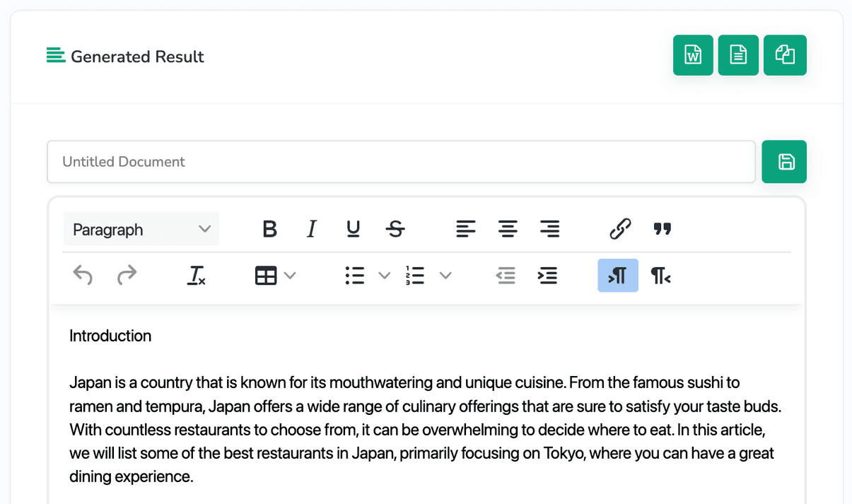Export the result as text file
The height and width of the screenshot is (504, 852).
(x=738, y=55)
